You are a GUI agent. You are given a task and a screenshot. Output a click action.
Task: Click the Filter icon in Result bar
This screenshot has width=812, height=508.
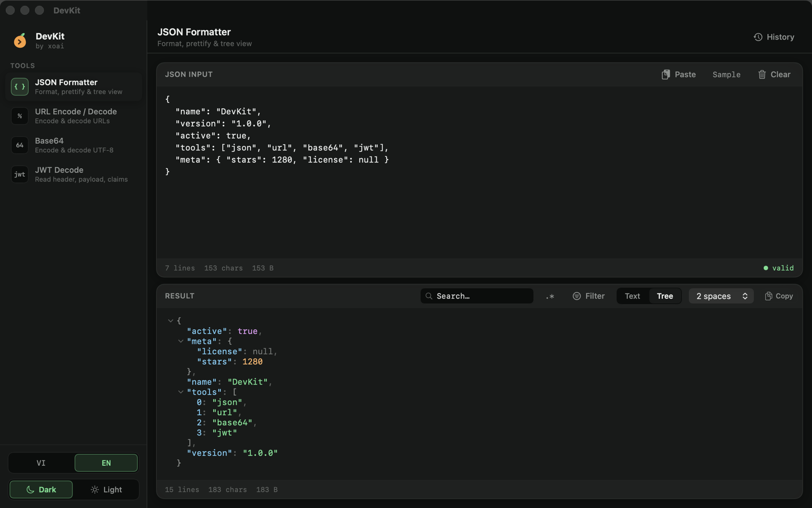pyautogui.click(x=577, y=296)
